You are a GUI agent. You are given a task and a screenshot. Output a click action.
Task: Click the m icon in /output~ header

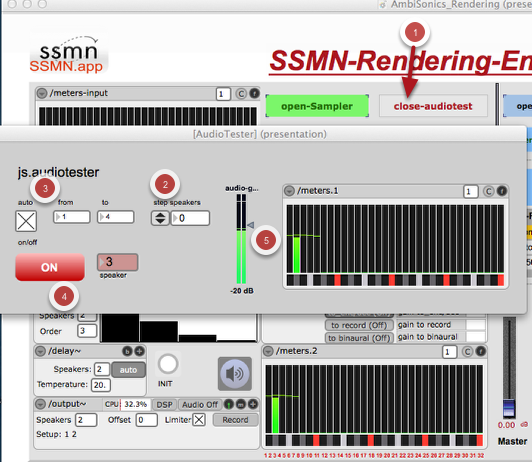(x=241, y=404)
